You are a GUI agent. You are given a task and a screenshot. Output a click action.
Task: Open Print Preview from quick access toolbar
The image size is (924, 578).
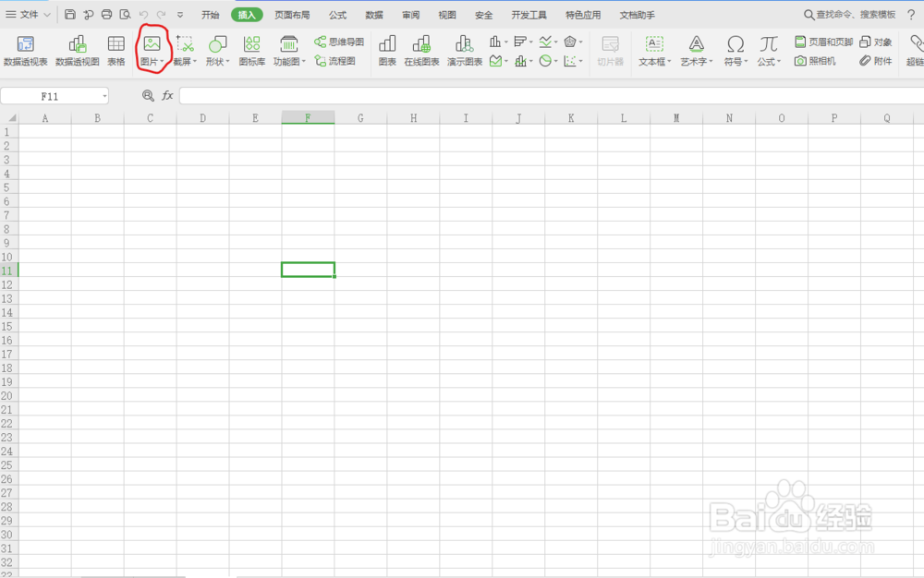click(125, 14)
